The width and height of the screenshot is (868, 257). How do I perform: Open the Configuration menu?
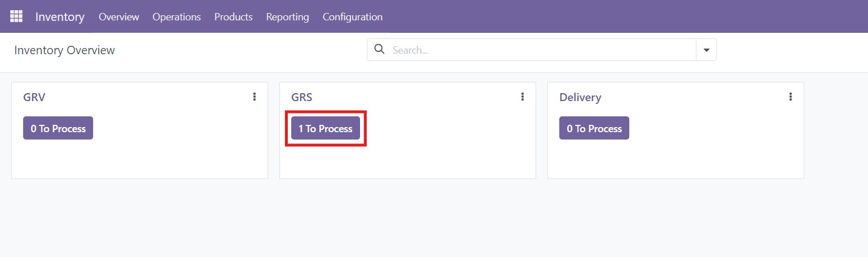(352, 17)
